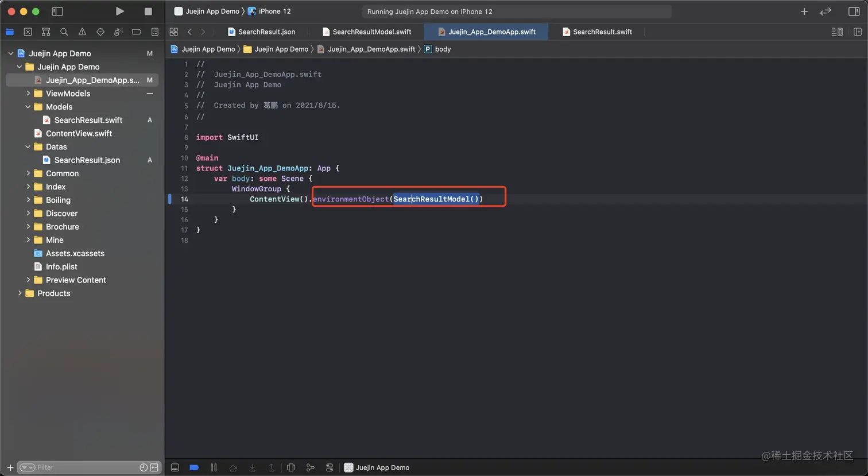
Task: Open the Juejin_App_DemoApp.swift breadcrumb
Action: click(x=366, y=49)
